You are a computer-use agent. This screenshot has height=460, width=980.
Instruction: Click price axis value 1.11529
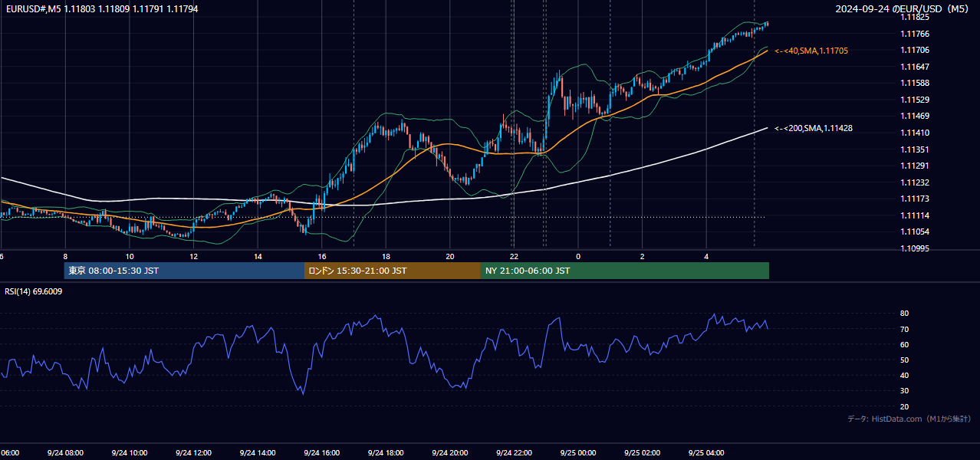pyautogui.click(x=916, y=100)
